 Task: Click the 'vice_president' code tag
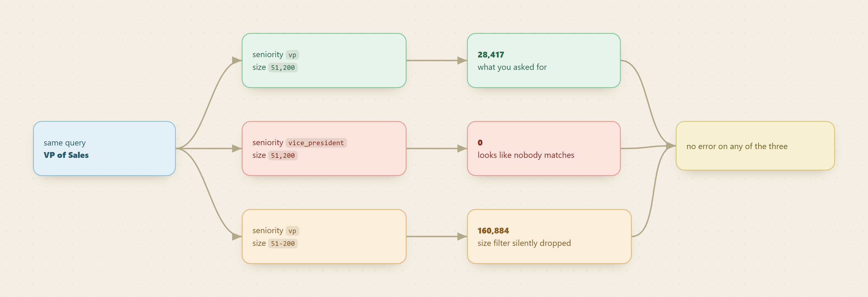pos(316,143)
